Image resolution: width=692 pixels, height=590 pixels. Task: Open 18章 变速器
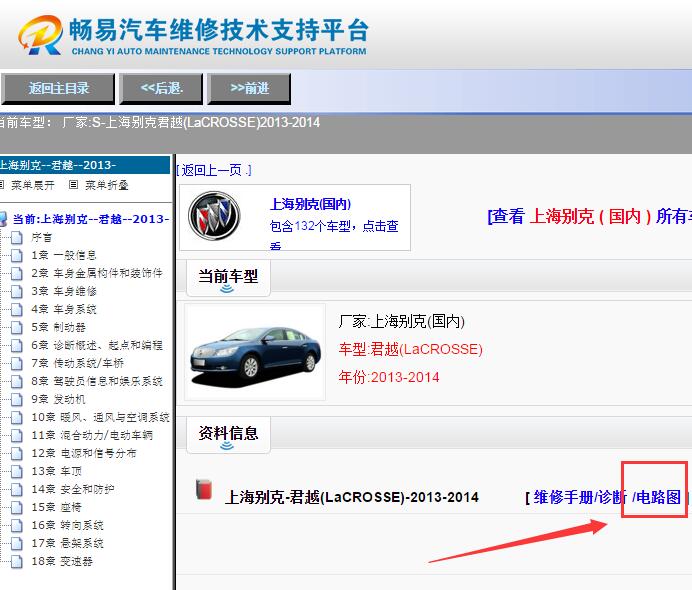point(62,561)
